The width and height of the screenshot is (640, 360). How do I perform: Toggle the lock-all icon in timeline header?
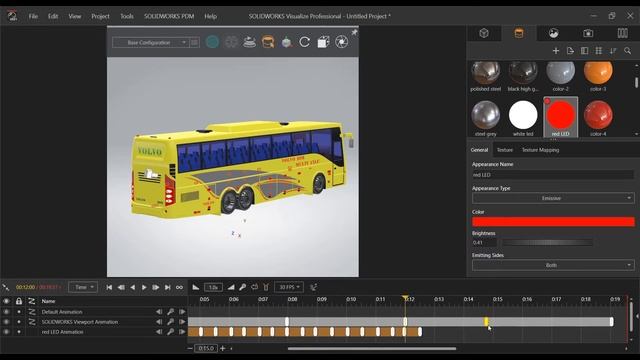pos(19,301)
